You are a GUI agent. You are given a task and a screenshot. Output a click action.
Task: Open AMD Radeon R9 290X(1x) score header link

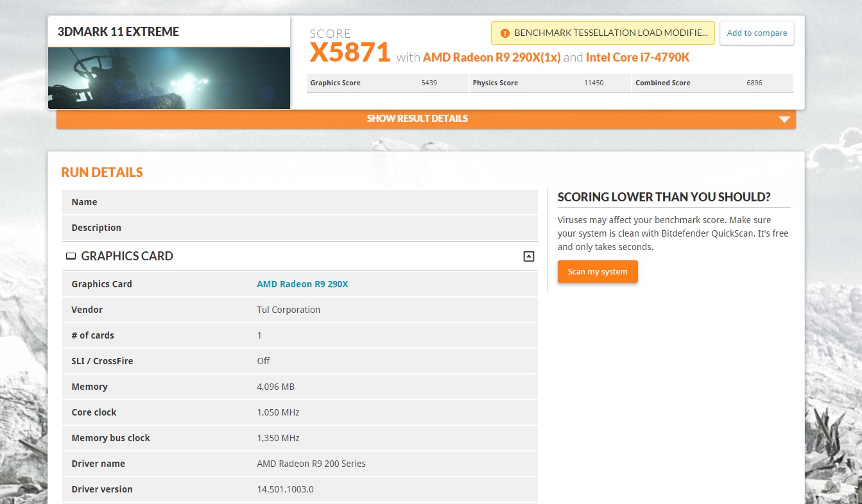point(492,57)
